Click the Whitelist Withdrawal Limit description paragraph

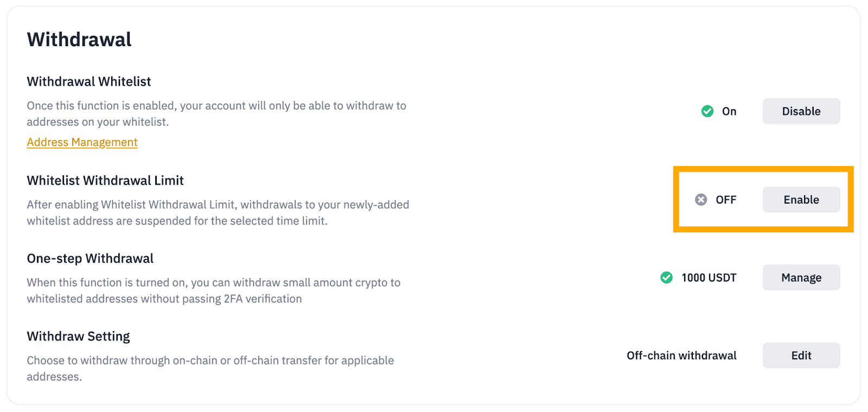218,213
